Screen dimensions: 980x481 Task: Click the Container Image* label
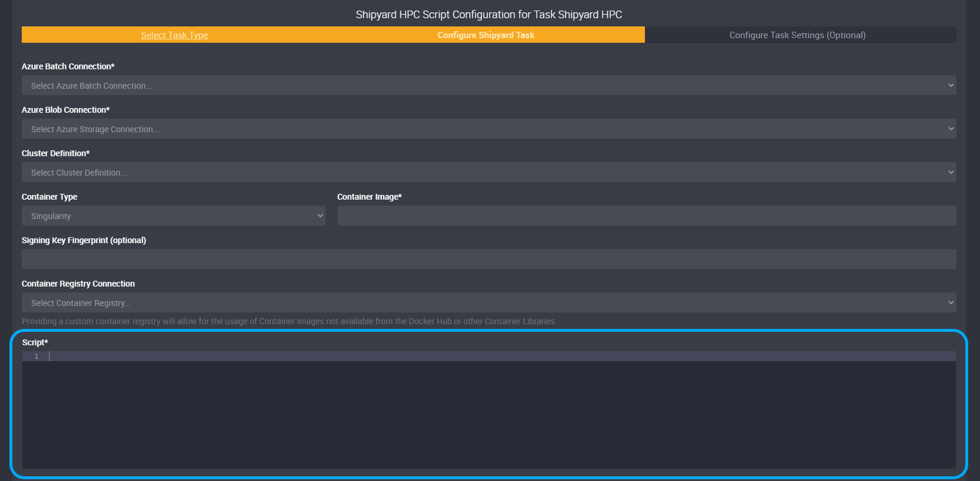369,197
